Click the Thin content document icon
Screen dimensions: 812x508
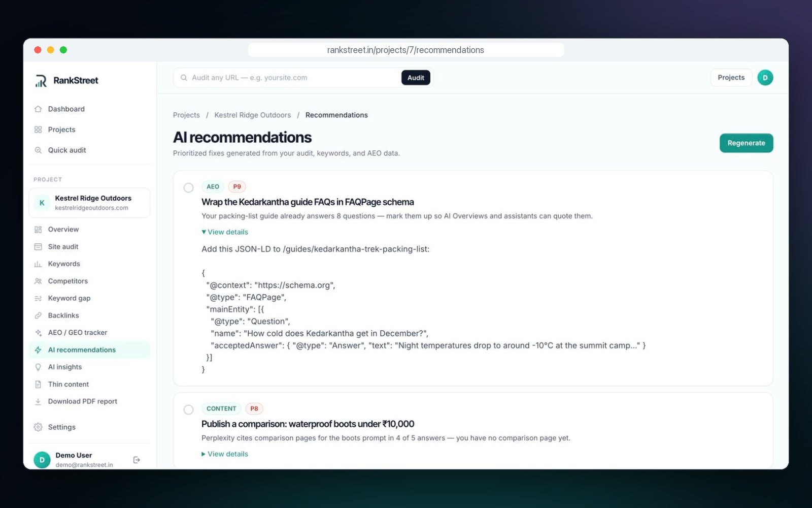(38, 385)
